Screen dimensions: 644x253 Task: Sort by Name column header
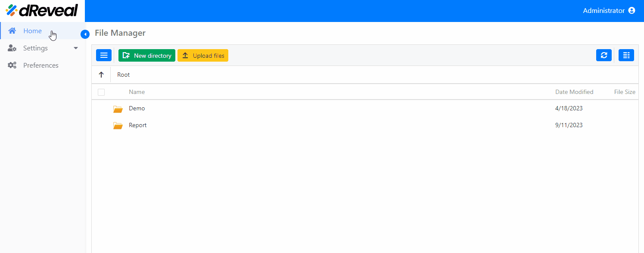137,92
